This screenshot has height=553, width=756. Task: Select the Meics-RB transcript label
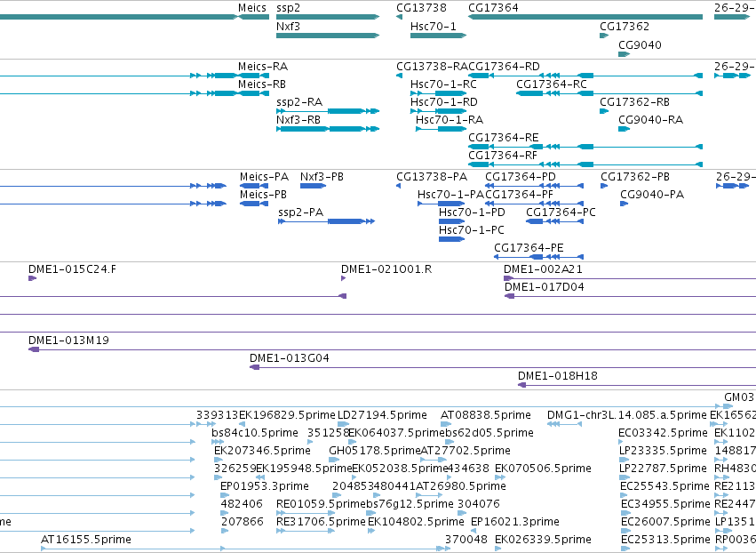point(262,84)
